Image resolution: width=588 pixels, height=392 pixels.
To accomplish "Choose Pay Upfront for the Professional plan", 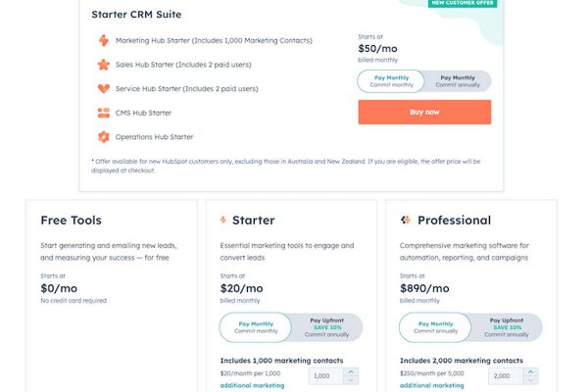I will tap(507, 327).
